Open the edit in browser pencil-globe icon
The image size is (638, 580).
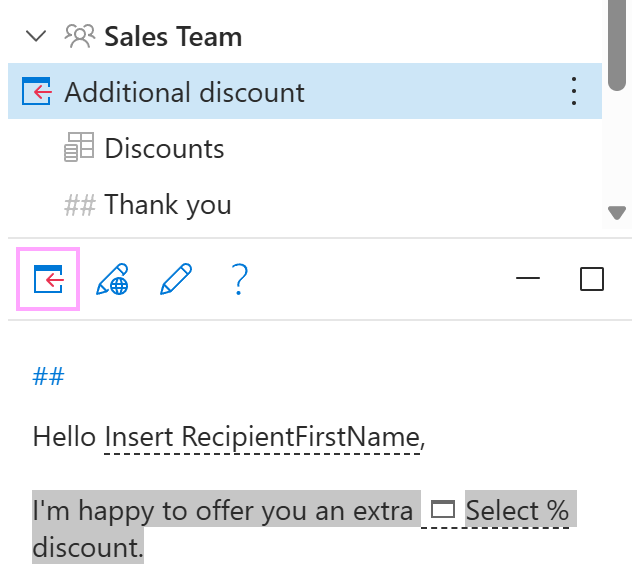(x=112, y=280)
